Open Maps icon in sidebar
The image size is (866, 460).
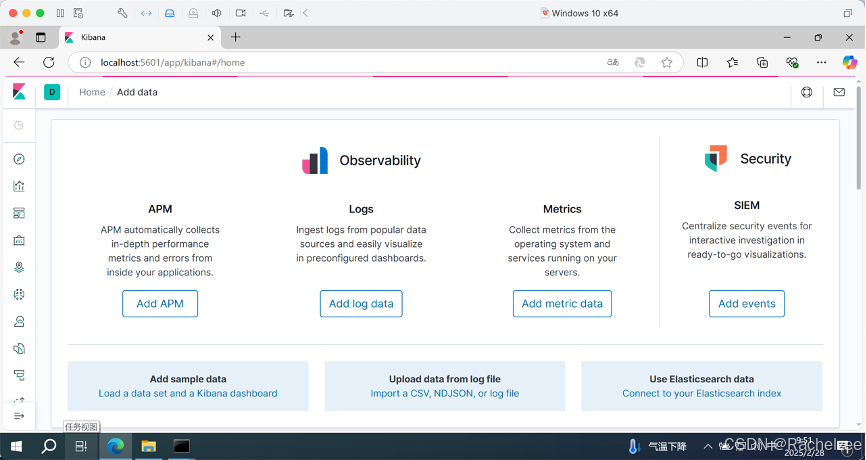click(19, 267)
